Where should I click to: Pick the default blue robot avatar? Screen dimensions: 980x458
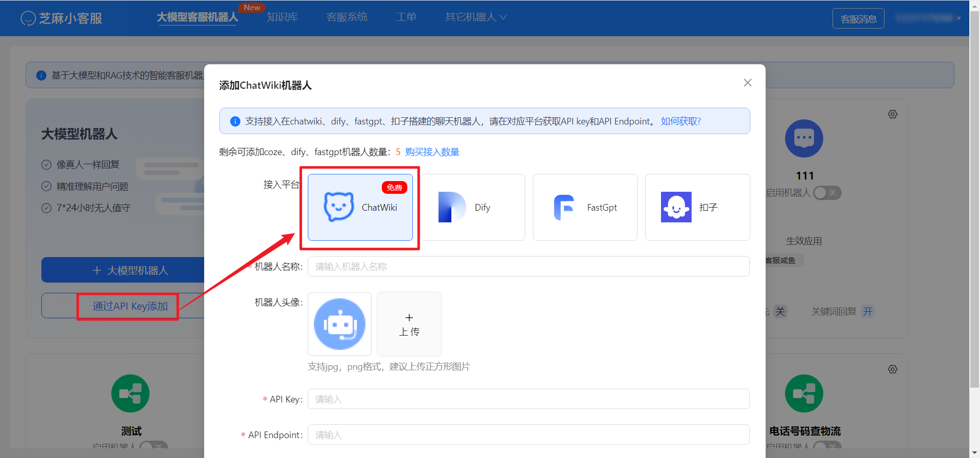pos(339,324)
